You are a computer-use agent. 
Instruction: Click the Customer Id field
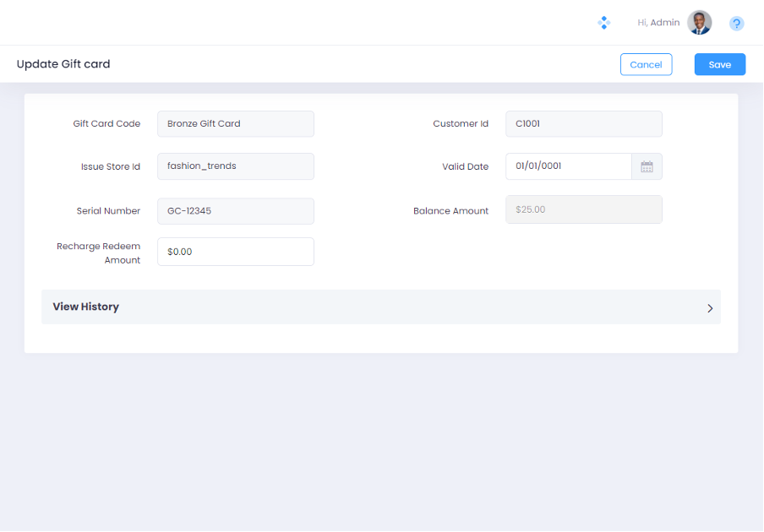point(583,123)
